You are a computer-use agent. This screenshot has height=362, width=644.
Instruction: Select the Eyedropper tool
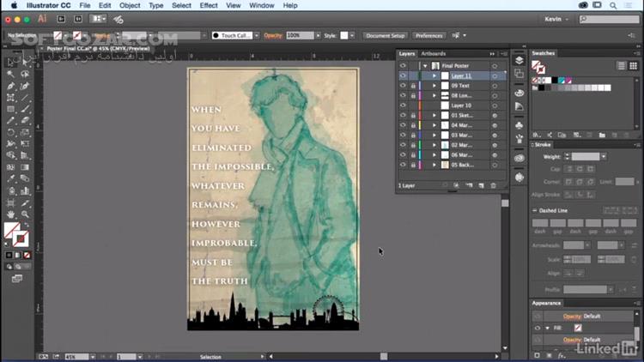pos(10,178)
